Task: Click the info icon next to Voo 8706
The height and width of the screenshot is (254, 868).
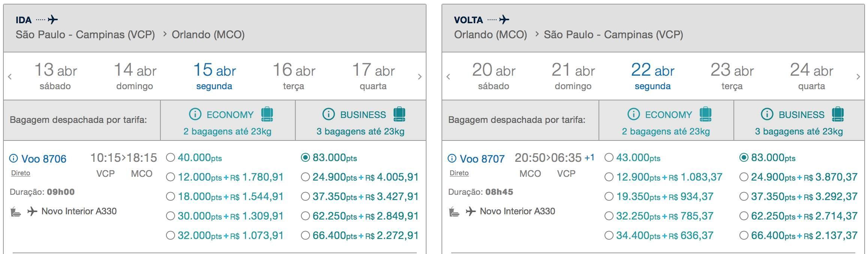Action: [x=13, y=158]
